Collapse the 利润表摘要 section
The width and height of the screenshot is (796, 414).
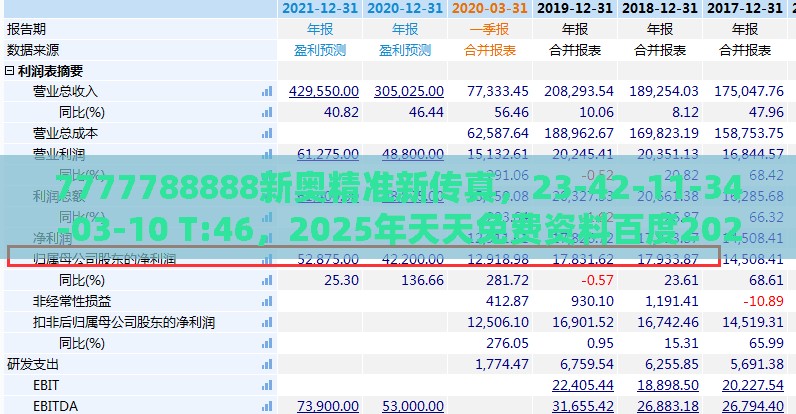point(9,71)
